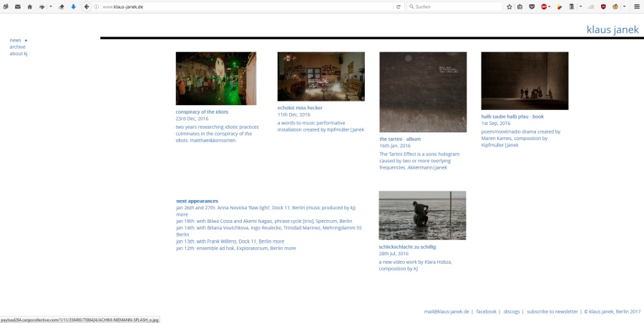Click the date 16th Jan, 2016
This screenshot has height=323, width=644.
tap(395, 146)
